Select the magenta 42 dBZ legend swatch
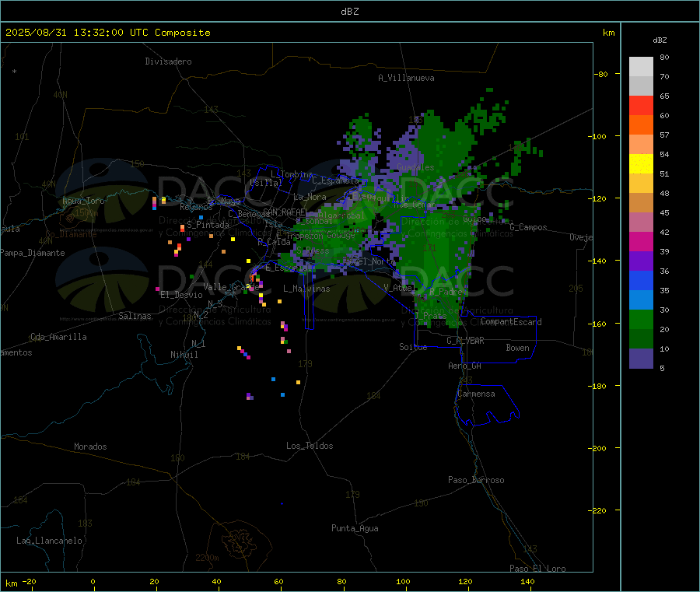The width and height of the screenshot is (700, 592). pos(641,241)
